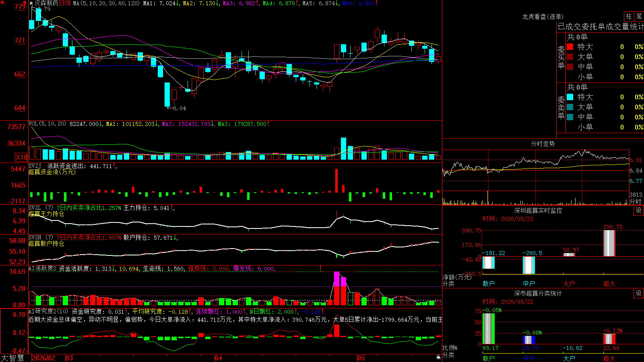Screen dimensions: 644x362
Task: Click the SVSH indicator label
Action: (x=35, y=237)
